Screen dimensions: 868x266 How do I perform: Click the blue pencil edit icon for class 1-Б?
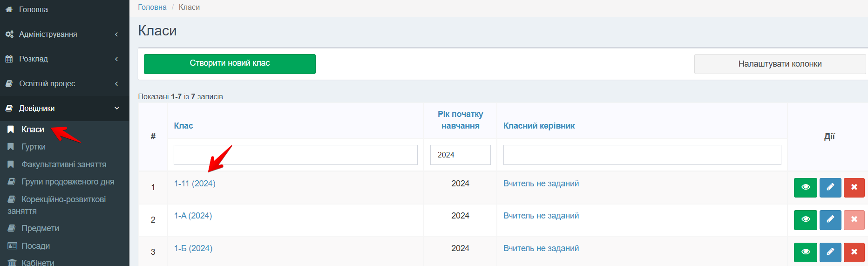[x=830, y=252]
